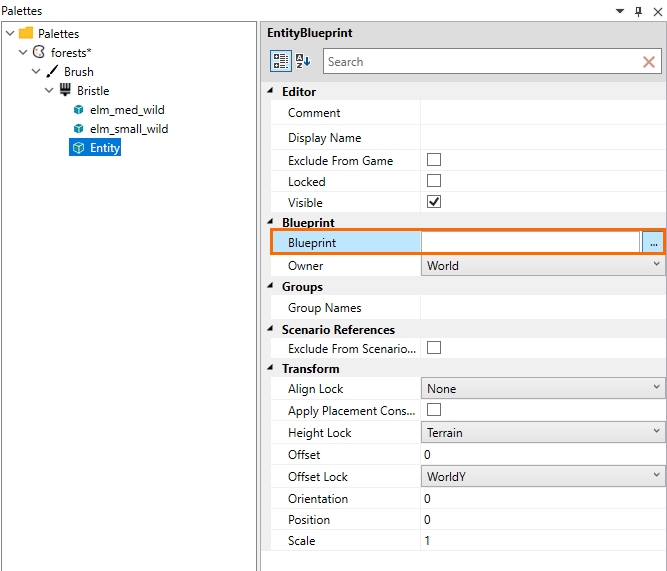Pin the Palettes panel
The height and width of the screenshot is (571, 667).
coord(638,11)
